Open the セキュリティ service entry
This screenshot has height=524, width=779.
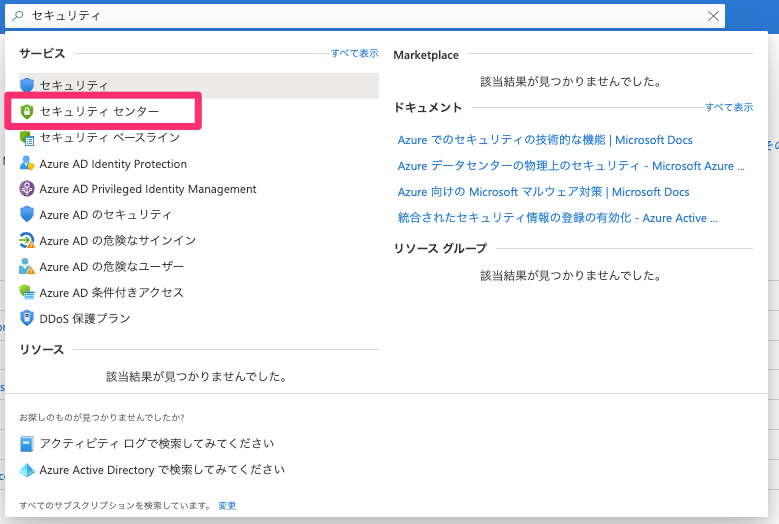point(199,85)
